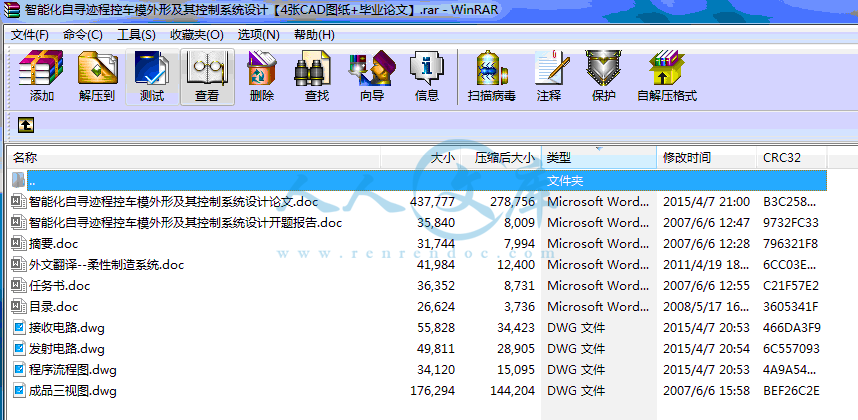Open the Favorites (收藏夹) menu
The width and height of the screenshot is (858, 420).
(x=196, y=35)
